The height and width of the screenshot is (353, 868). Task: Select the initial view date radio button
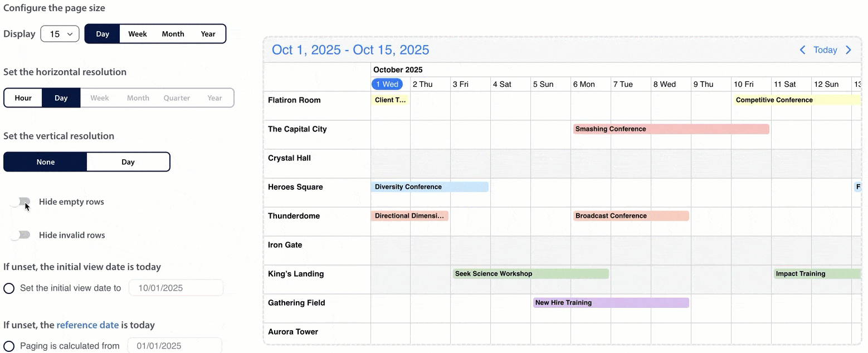click(x=9, y=288)
